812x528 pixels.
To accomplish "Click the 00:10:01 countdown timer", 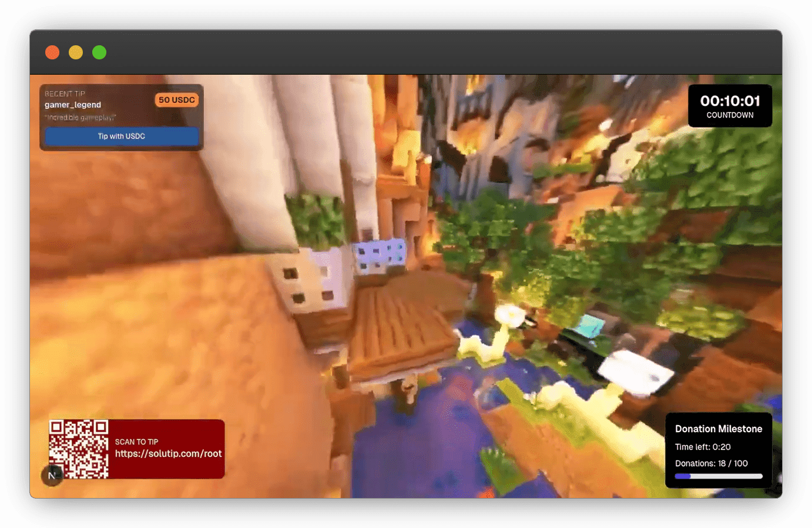I will point(730,101).
